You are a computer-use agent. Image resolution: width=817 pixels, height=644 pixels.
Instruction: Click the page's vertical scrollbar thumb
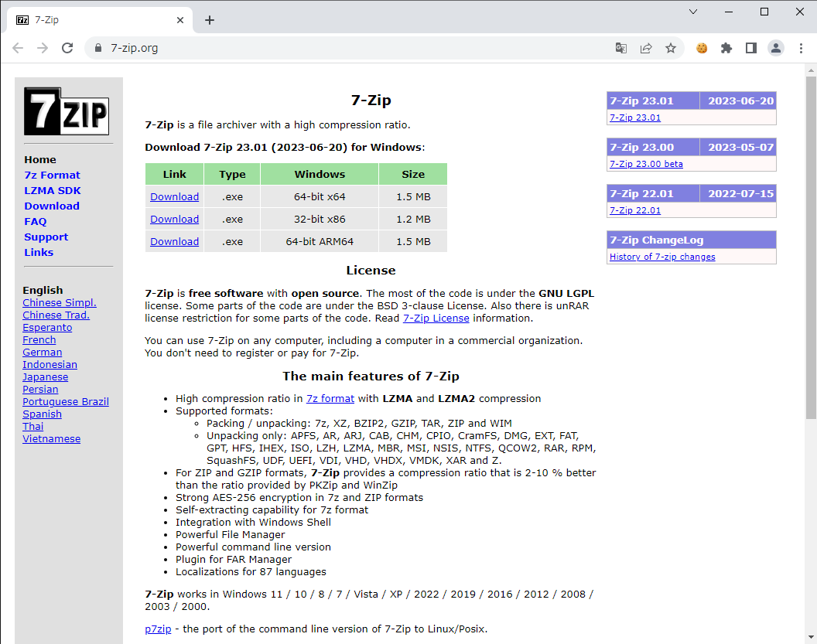811,248
